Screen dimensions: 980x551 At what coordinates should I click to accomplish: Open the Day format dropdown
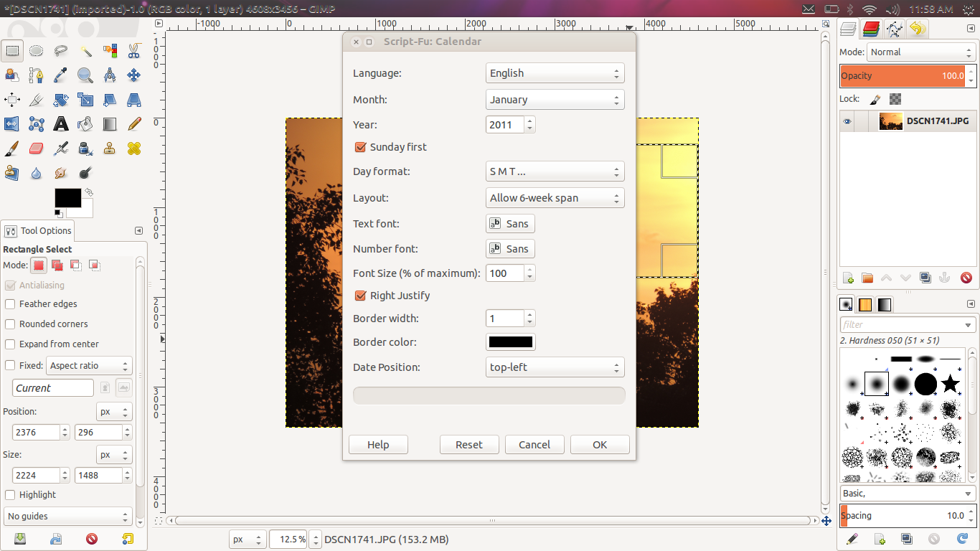pyautogui.click(x=555, y=171)
